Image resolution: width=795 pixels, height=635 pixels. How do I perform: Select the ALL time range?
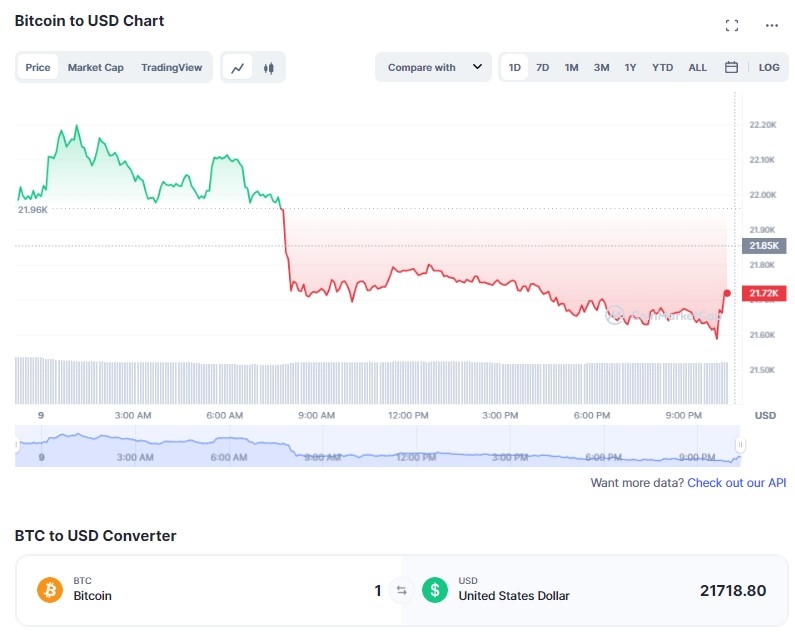[x=698, y=67]
